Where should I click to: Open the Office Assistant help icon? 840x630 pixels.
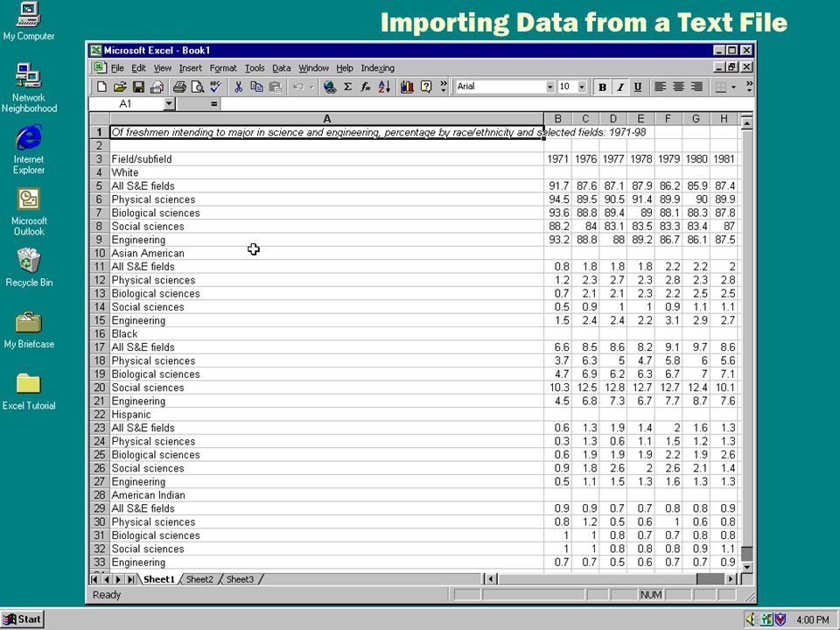coord(426,87)
